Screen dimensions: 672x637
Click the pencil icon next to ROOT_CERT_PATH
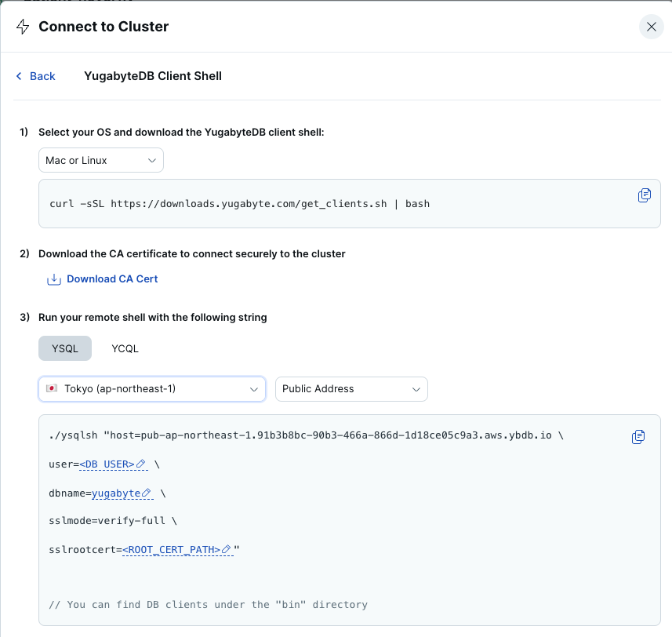tap(227, 549)
